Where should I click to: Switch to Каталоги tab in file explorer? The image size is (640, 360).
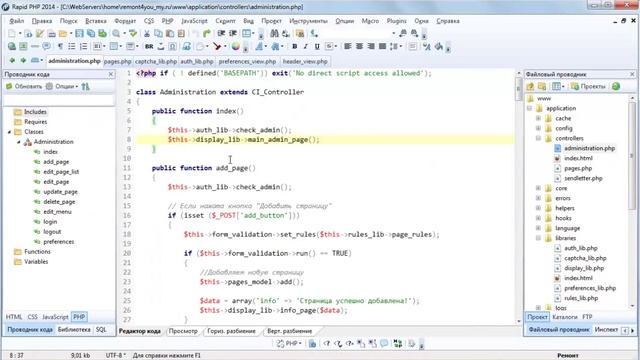565,317
